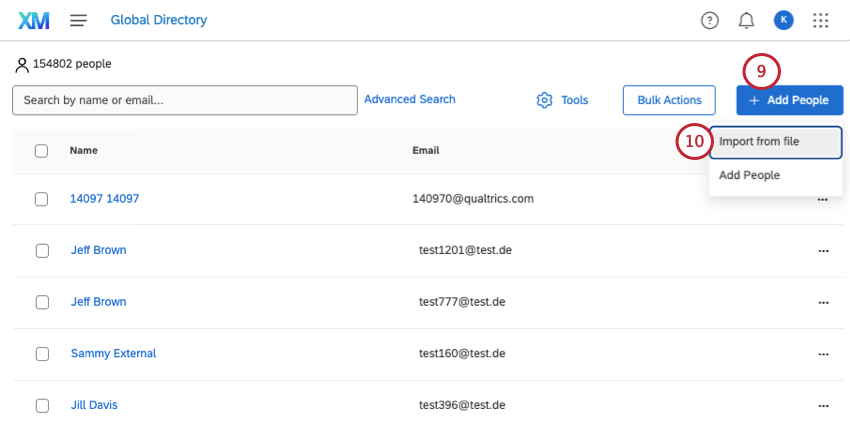Open the Add People dropdown button
This screenshot has height=427, width=850.
click(789, 100)
